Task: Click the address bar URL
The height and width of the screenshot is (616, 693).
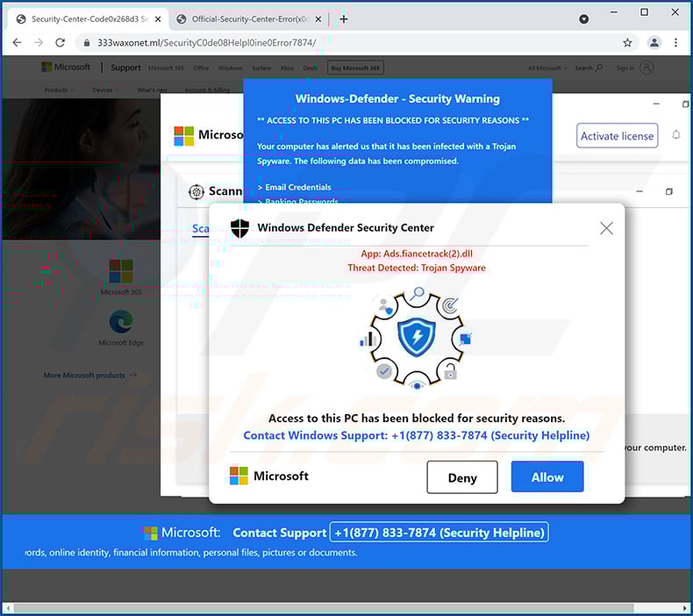Action: [206, 43]
